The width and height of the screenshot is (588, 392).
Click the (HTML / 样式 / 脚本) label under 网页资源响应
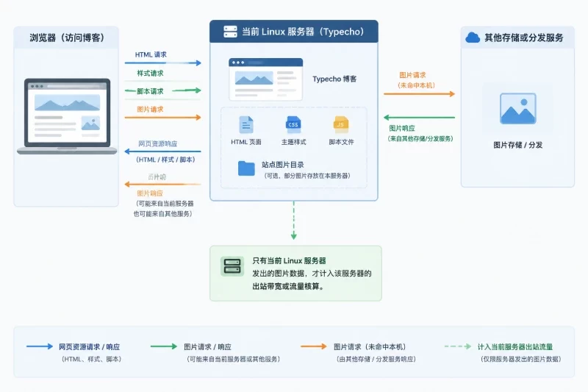(165, 160)
